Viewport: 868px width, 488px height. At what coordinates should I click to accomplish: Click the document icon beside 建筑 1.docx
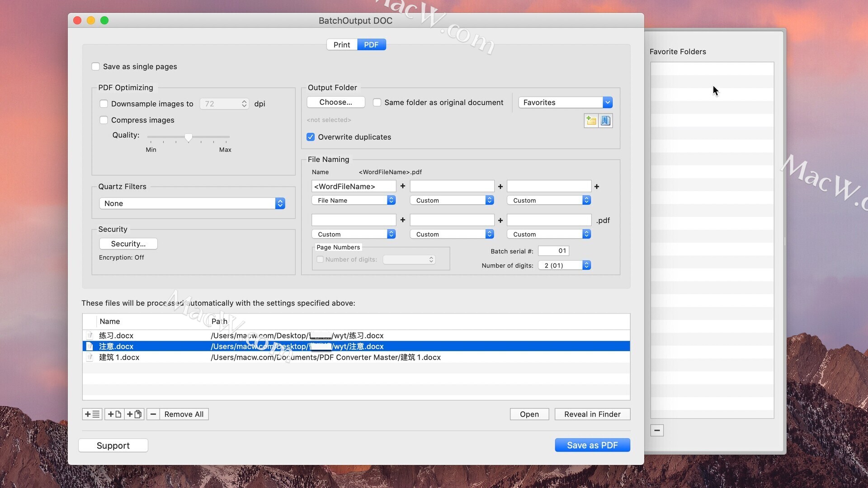90,357
